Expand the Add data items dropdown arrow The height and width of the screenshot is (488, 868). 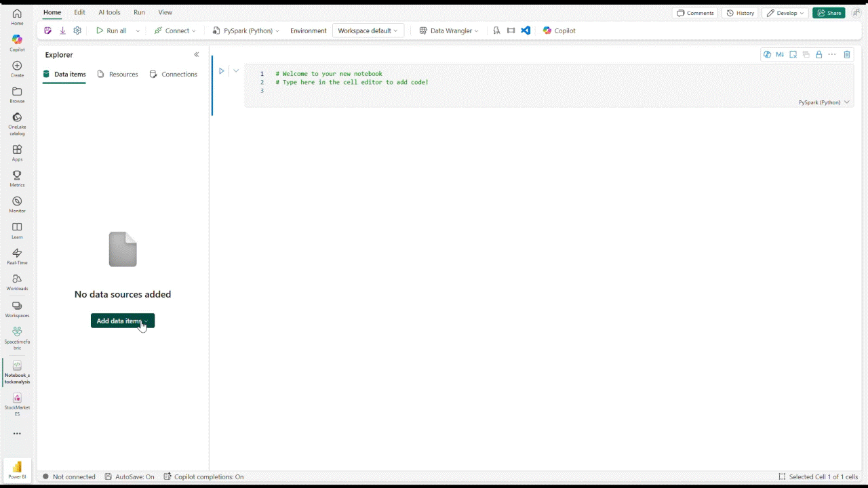(x=144, y=321)
